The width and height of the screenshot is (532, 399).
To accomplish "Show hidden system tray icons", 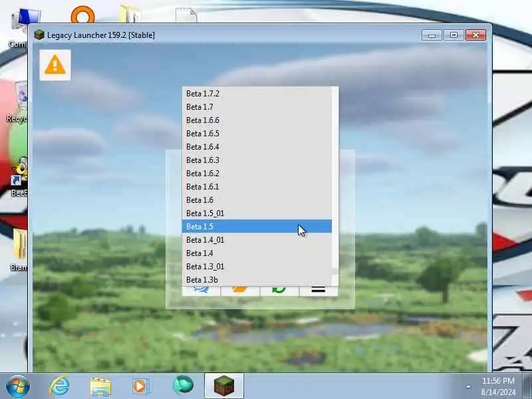I will 469,386.
